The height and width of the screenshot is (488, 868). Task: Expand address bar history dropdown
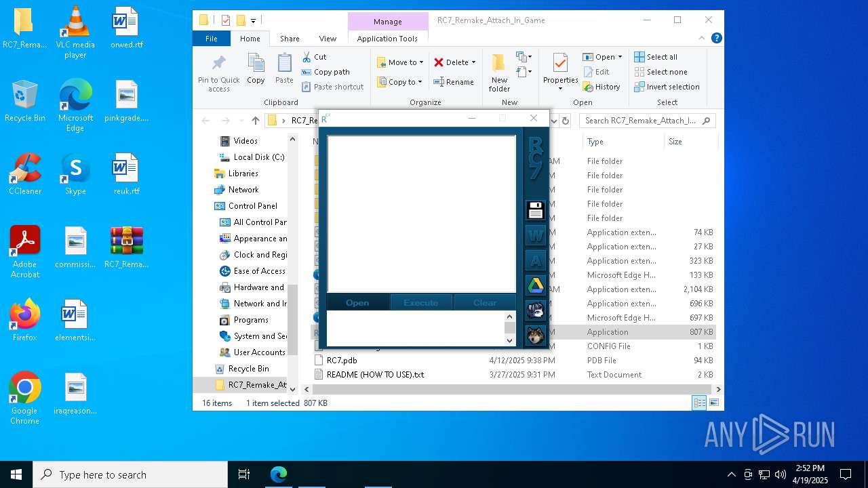point(554,121)
